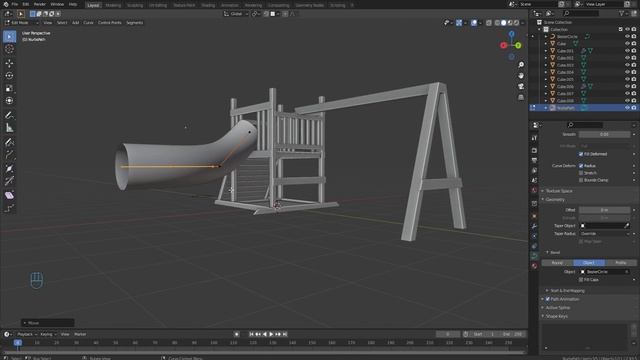The image size is (640, 360).
Task: Toggle the selected NurbsPath row eye icon
Action: click(x=627, y=108)
